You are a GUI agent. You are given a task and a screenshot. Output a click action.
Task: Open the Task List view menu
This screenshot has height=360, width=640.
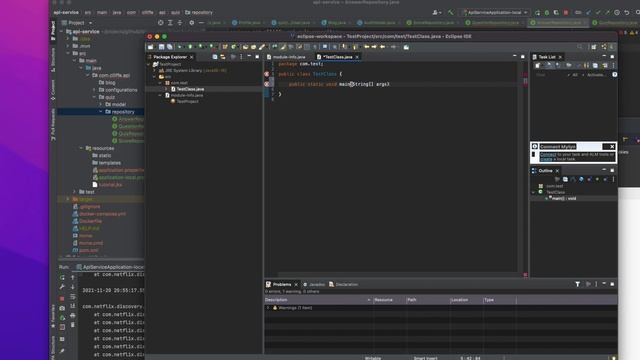pyautogui.click(x=613, y=65)
